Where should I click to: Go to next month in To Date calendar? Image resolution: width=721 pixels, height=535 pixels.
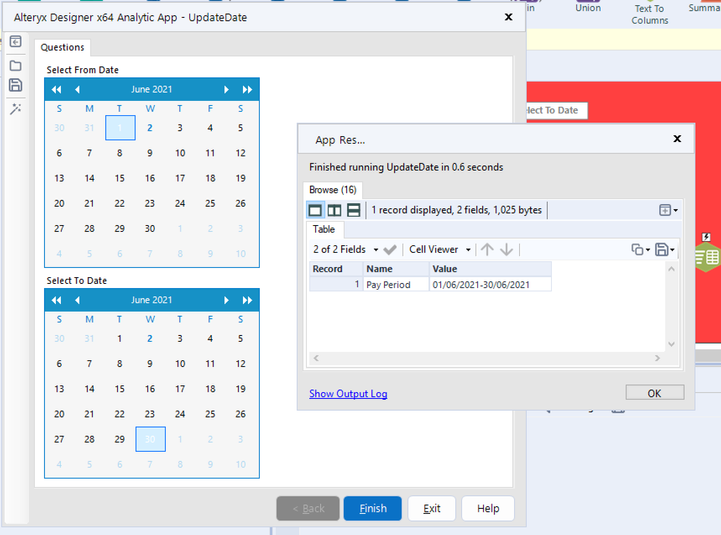pyautogui.click(x=226, y=300)
